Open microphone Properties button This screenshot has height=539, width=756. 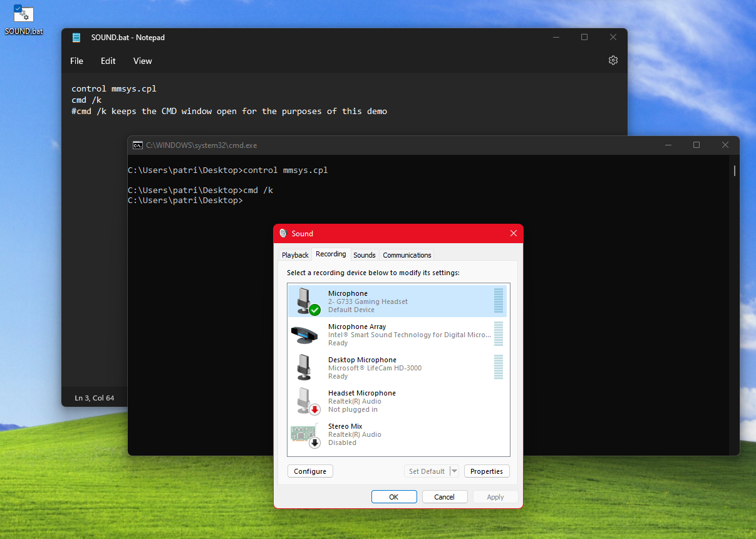point(487,471)
